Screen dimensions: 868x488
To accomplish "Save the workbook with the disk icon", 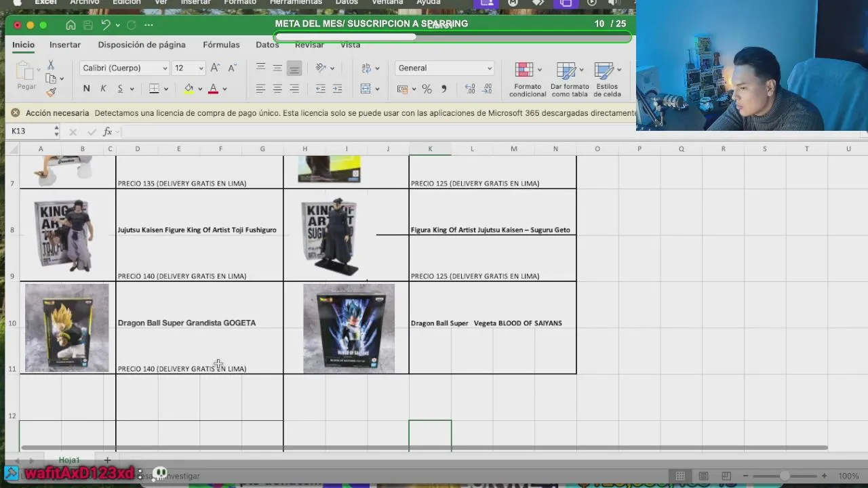I will (88, 25).
